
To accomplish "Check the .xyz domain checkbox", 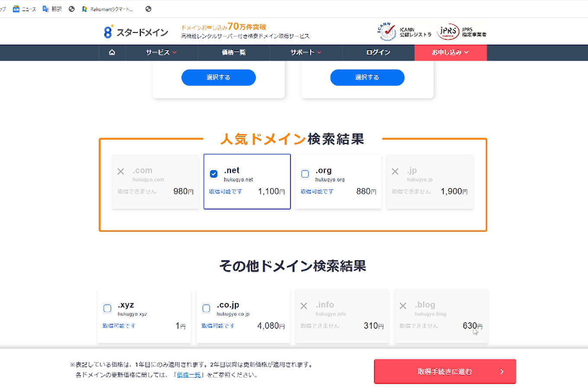I will coord(107,308).
